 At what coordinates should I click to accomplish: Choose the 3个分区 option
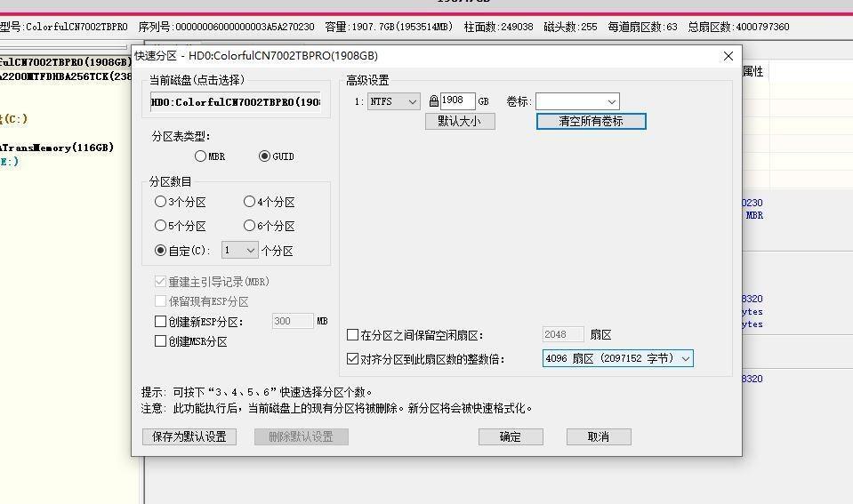click(x=160, y=202)
